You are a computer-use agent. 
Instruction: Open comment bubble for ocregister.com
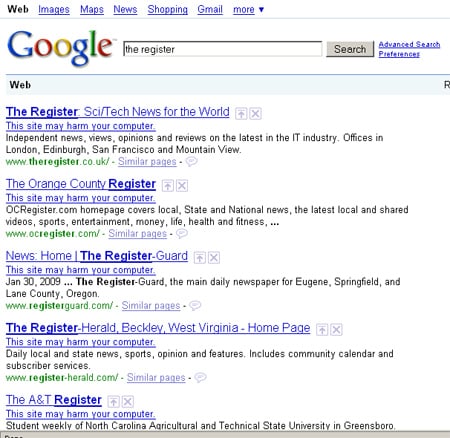pyautogui.click(x=182, y=234)
